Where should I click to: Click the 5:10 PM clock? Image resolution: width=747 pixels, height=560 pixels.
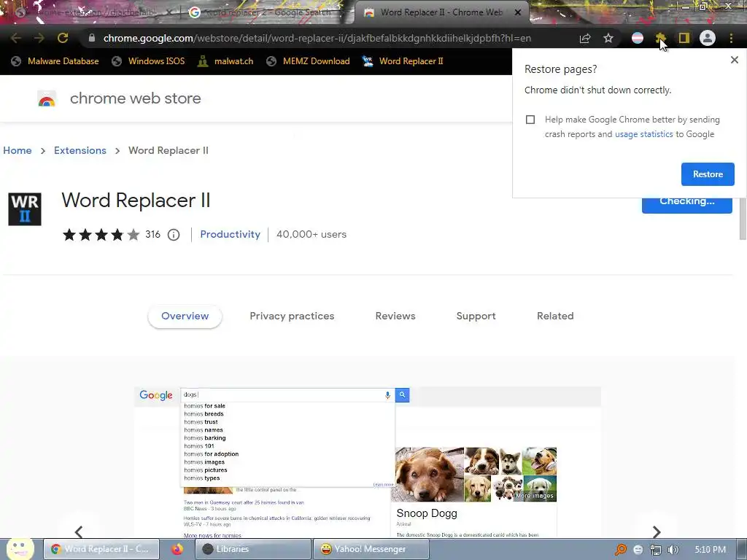click(x=710, y=550)
